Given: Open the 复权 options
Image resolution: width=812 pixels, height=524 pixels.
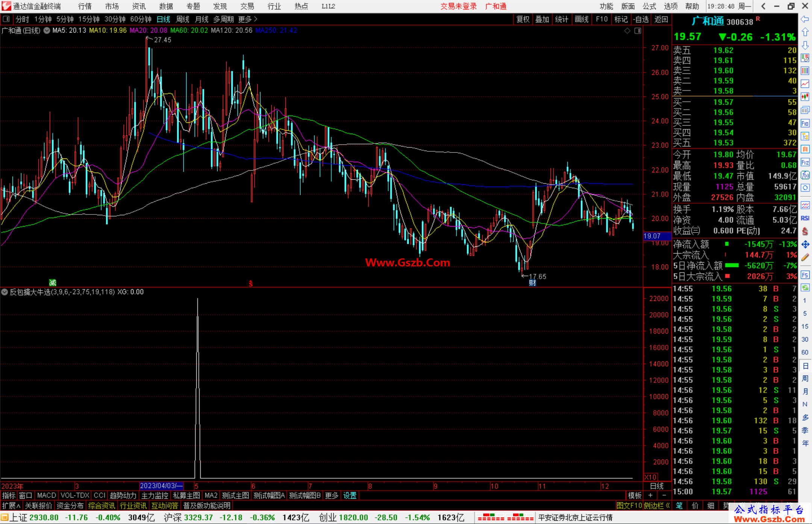Looking at the screenshot, I should tap(523, 19).
